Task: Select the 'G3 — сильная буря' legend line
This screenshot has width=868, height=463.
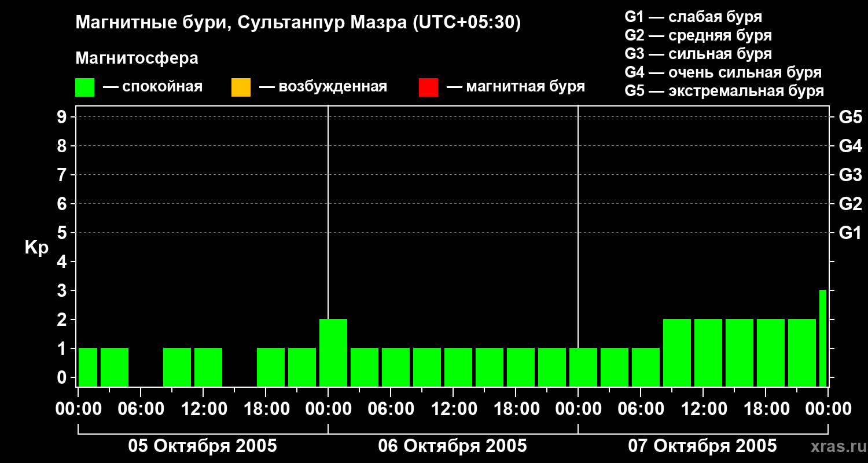Action: click(698, 54)
